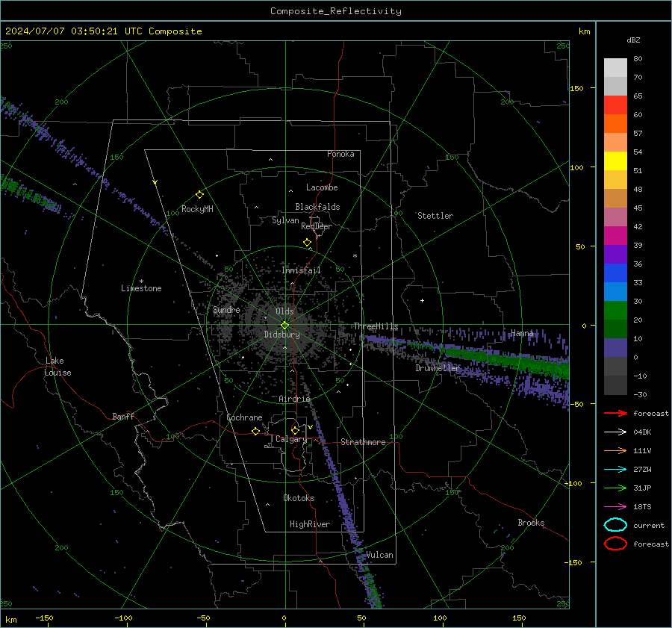Viewport: 672px width, 628px height.
Task: Select the Limestone map label
Action: [141, 288]
